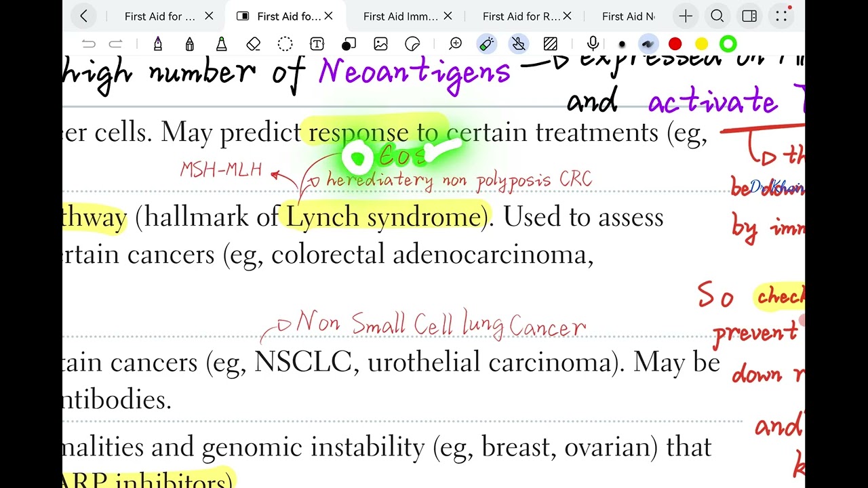Insert an image with the photo tool
The width and height of the screenshot is (868, 488).
[x=380, y=44]
